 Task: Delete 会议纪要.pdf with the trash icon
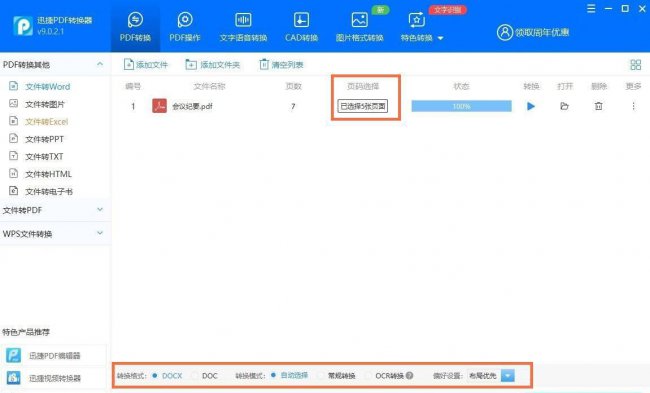coord(598,106)
